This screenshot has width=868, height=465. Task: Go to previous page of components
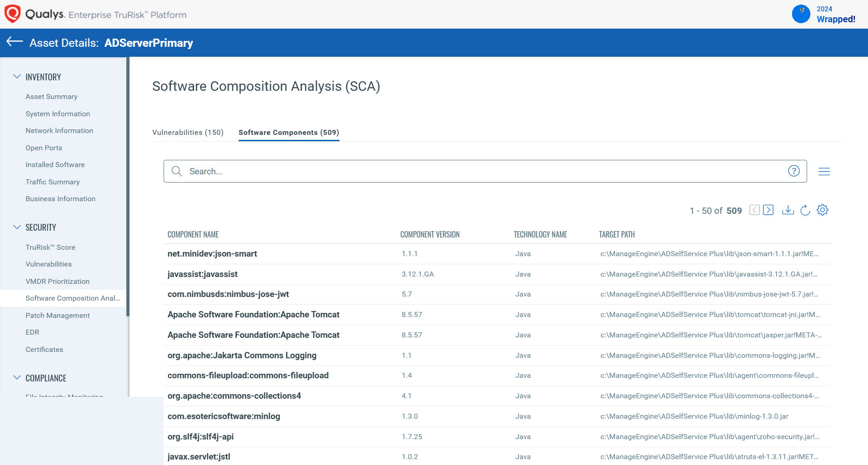754,210
